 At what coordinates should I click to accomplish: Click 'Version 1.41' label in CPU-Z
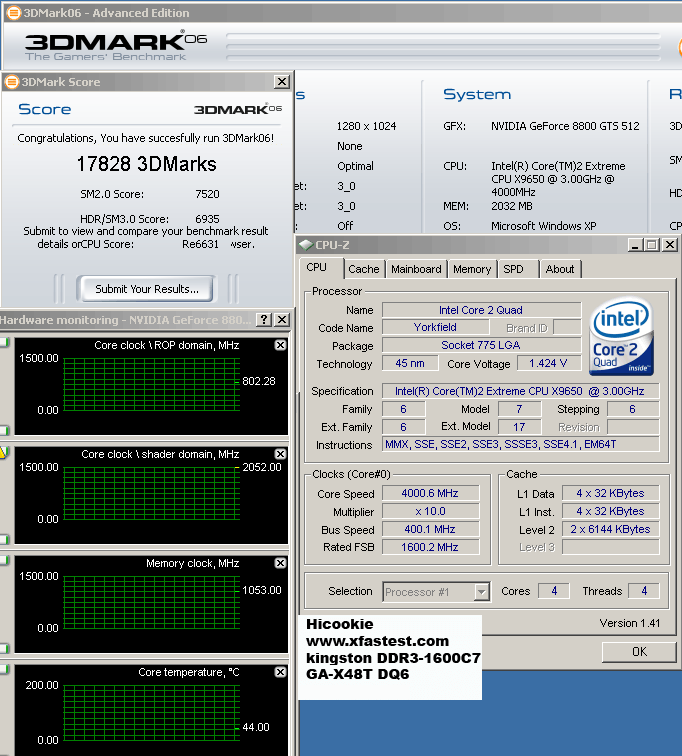629,623
